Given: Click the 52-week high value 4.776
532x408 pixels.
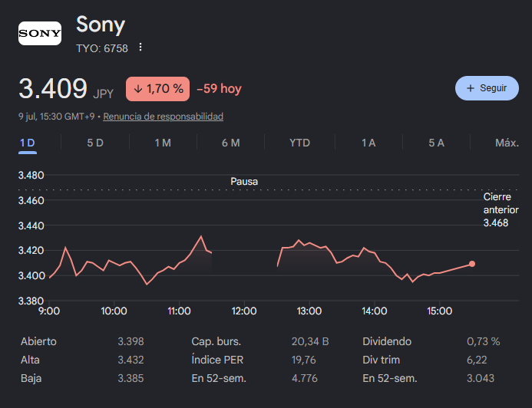Looking at the screenshot, I should (305, 378).
